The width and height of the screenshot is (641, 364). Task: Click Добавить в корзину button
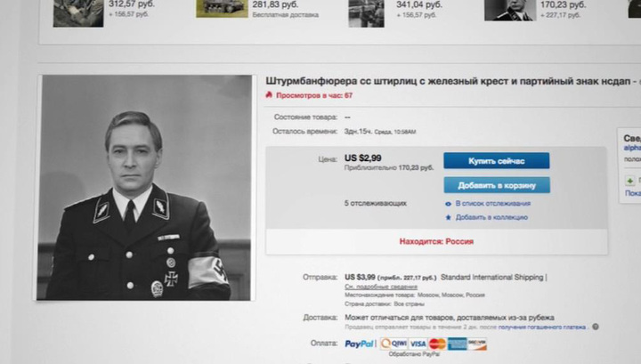coord(497,185)
